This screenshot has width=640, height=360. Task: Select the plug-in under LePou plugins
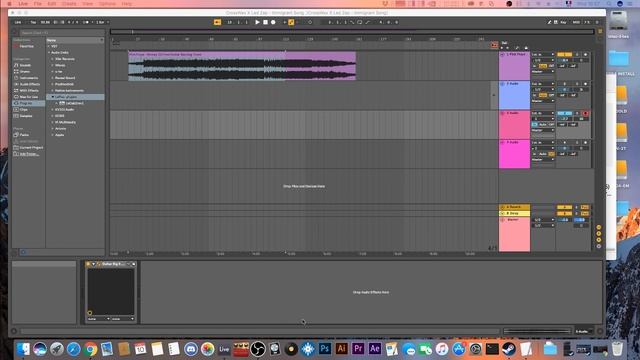click(x=74, y=103)
